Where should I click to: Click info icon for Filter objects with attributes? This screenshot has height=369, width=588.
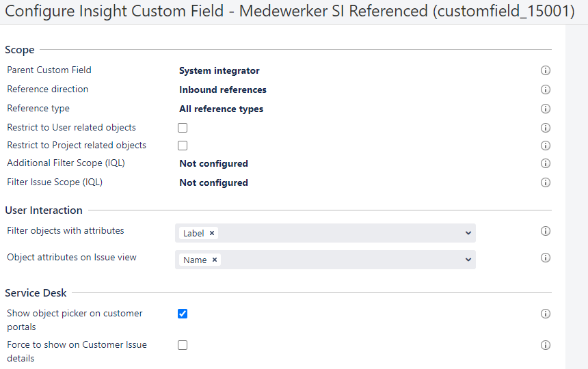coord(546,231)
